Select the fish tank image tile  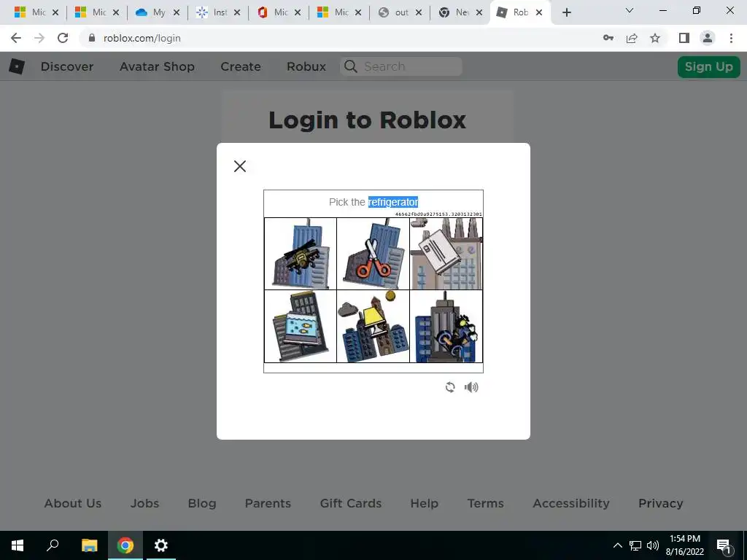coord(301,326)
